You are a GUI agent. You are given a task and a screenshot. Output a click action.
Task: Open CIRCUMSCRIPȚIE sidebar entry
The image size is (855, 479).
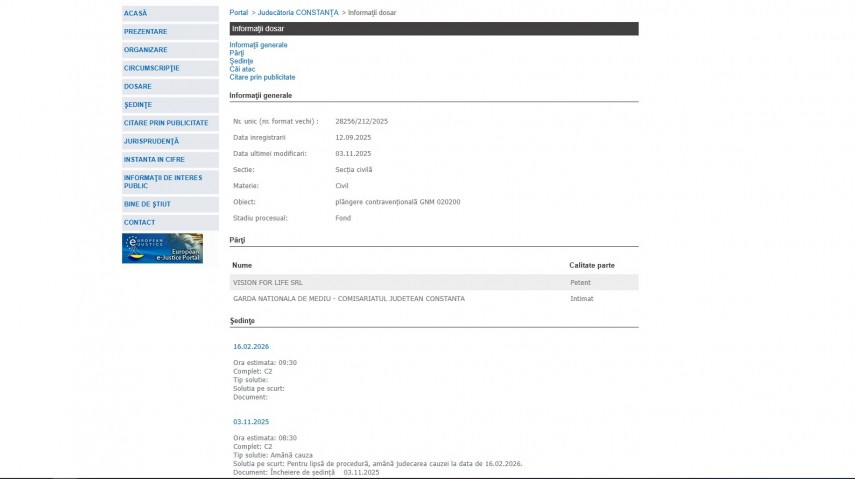coord(152,68)
